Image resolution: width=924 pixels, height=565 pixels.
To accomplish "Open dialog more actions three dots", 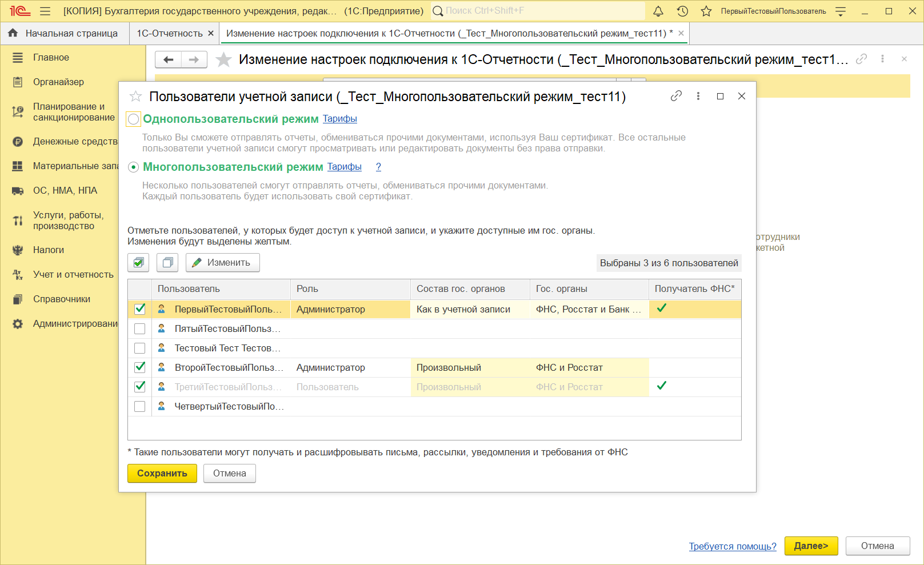I will pos(698,96).
